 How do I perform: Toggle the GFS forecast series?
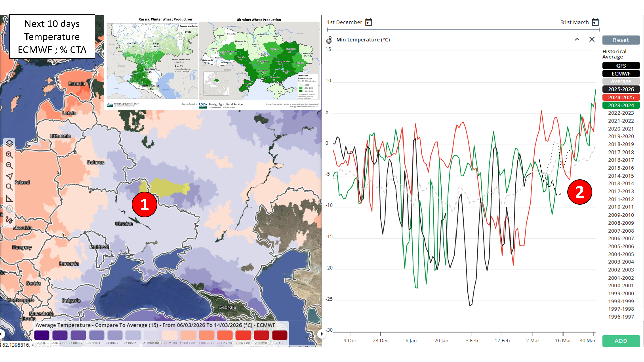(621, 66)
